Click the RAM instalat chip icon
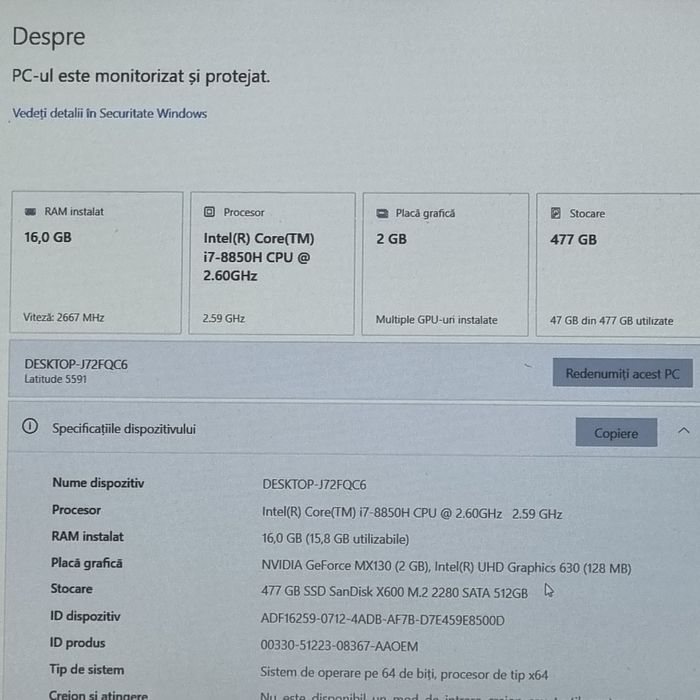The height and width of the screenshot is (700, 700). pos(30,212)
